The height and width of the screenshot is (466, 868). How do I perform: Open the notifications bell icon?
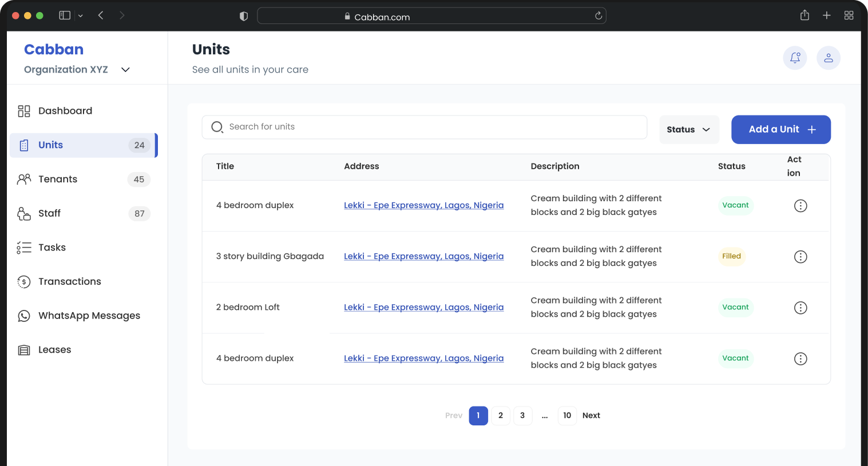pos(795,58)
